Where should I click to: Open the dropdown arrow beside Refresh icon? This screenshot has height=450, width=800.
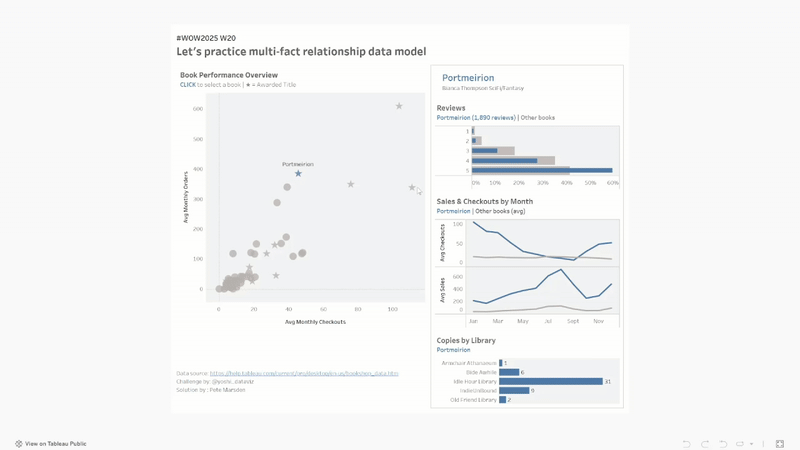click(x=749, y=443)
